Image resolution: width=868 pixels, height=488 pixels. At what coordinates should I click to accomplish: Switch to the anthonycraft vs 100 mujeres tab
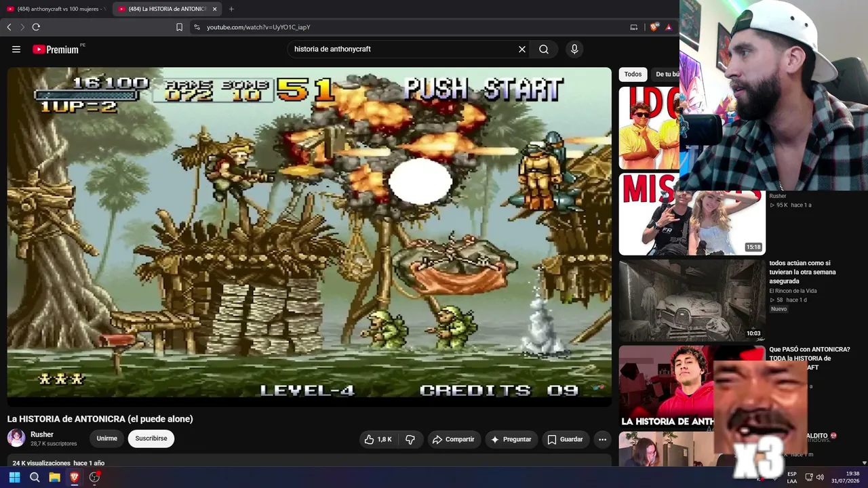click(57, 9)
